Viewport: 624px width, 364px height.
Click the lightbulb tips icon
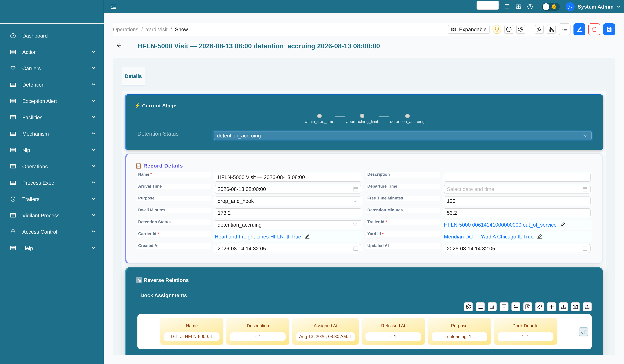tap(497, 30)
